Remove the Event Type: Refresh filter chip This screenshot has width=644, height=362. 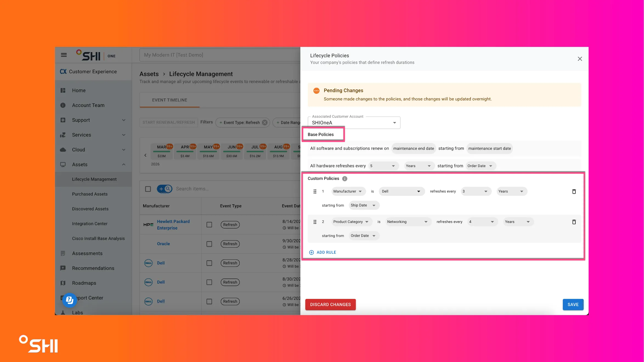[265, 123]
